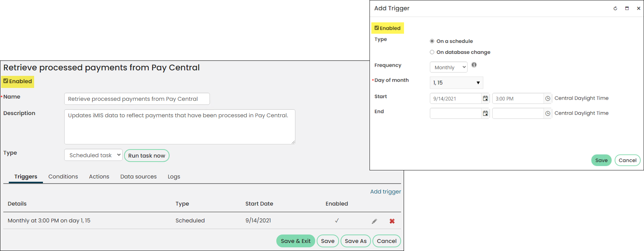The image size is (644, 251).
Task: Click the empty End date field
Action: click(455, 114)
